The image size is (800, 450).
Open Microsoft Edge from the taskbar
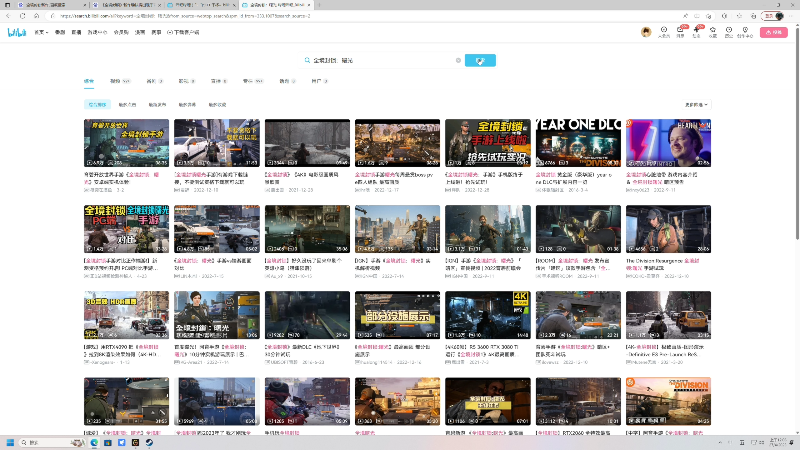(94, 442)
